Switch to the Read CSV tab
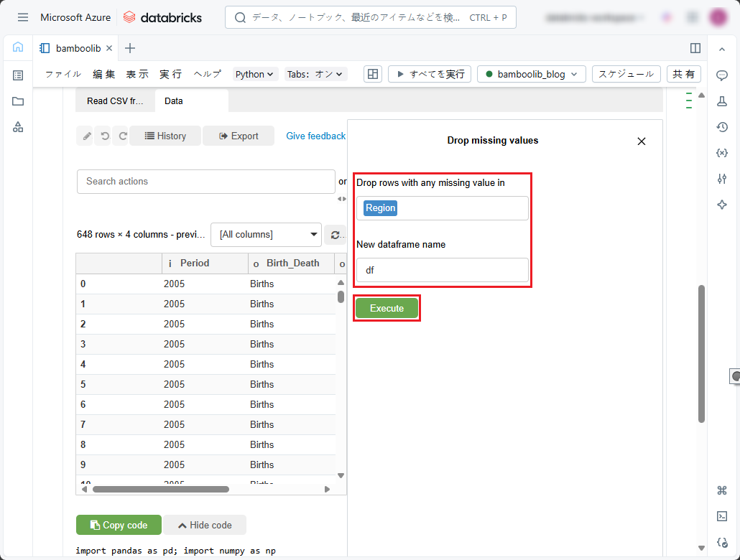The image size is (740, 560). point(115,101)
